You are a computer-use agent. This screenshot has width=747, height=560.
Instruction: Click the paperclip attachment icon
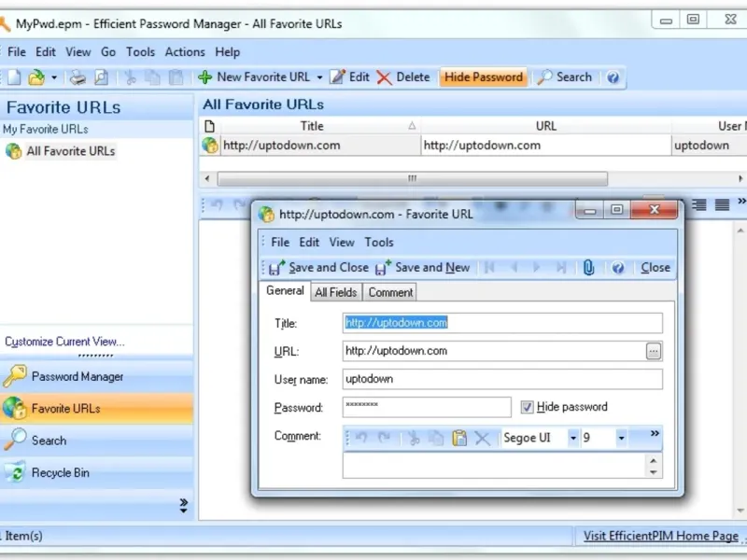pos(589,268)
